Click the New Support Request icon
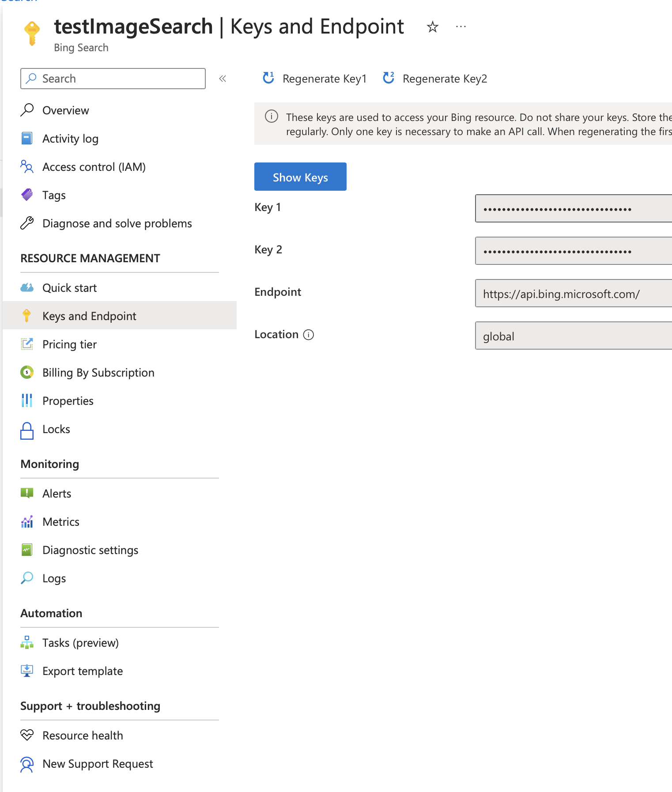The height and width of the screenshot is (792, 672). click(27, 764)
